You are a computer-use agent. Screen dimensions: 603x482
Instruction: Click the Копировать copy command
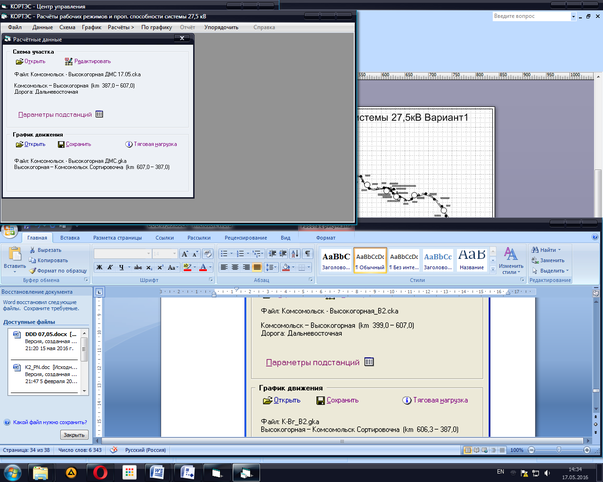pyautogui.click(x=49, y=260)
